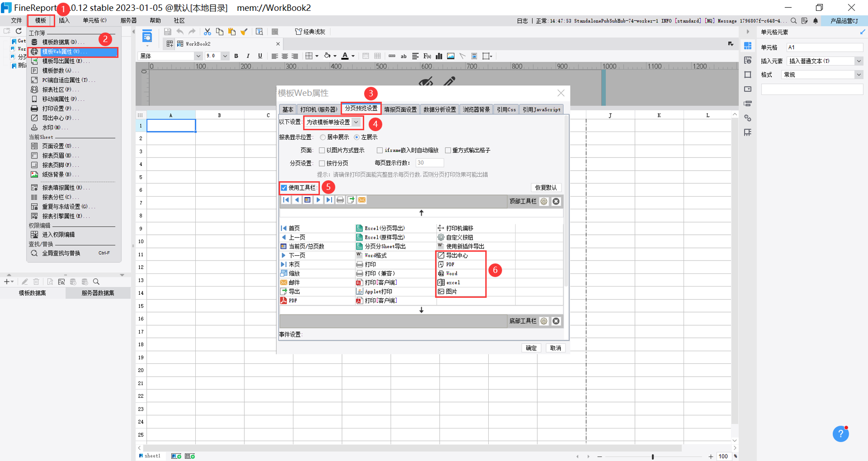Select the 居中展示 radio button
Image resolution: width=868 pixels, height=461 pixels.
[x=323, y=137]
